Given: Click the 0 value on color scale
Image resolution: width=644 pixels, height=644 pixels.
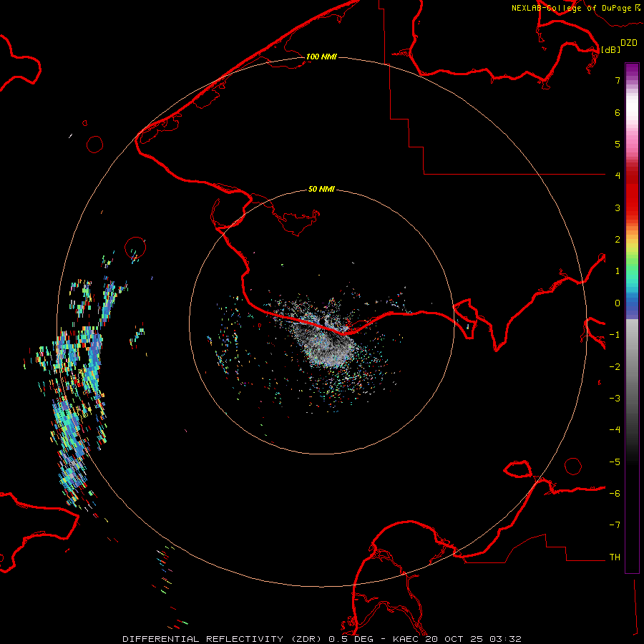Looking at the screenshot, I should point(618,303).
